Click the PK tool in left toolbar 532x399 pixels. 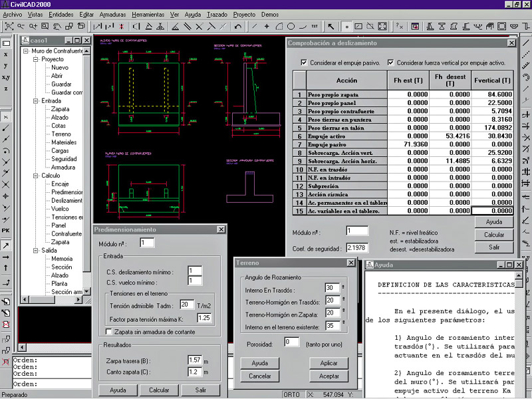pyautogui.click(x=6, y=230)
